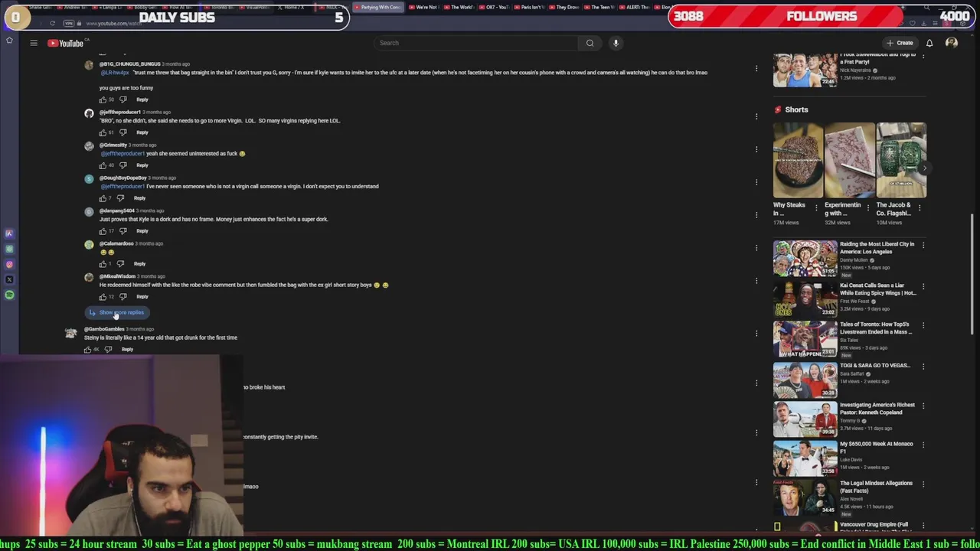Viewport: 980px width, 551px height.
Task: Like the Calamardoso comment
Action: coord(103,264)
